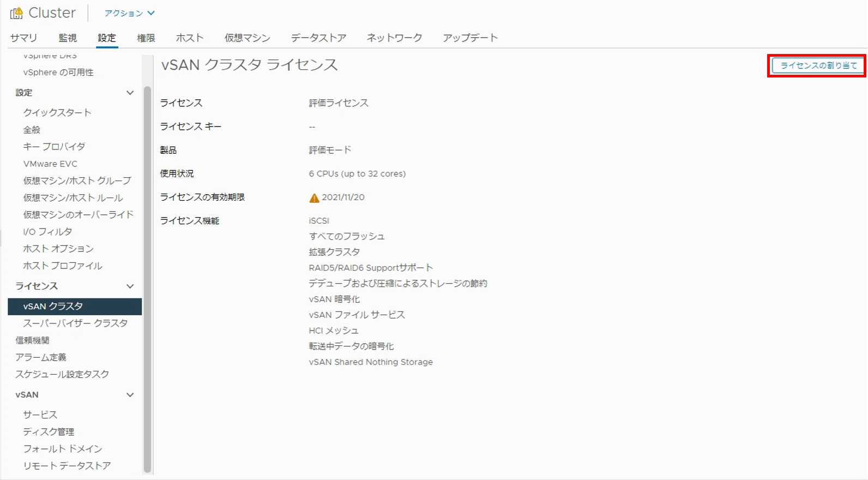Switch to the アップデート tab
Viewport: 868px width, 480px height.
point(471,38)
